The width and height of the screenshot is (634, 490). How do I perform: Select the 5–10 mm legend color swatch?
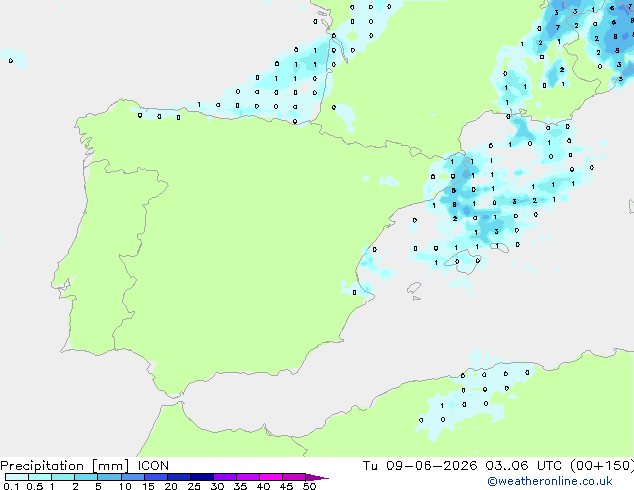(x=109, y=477)
